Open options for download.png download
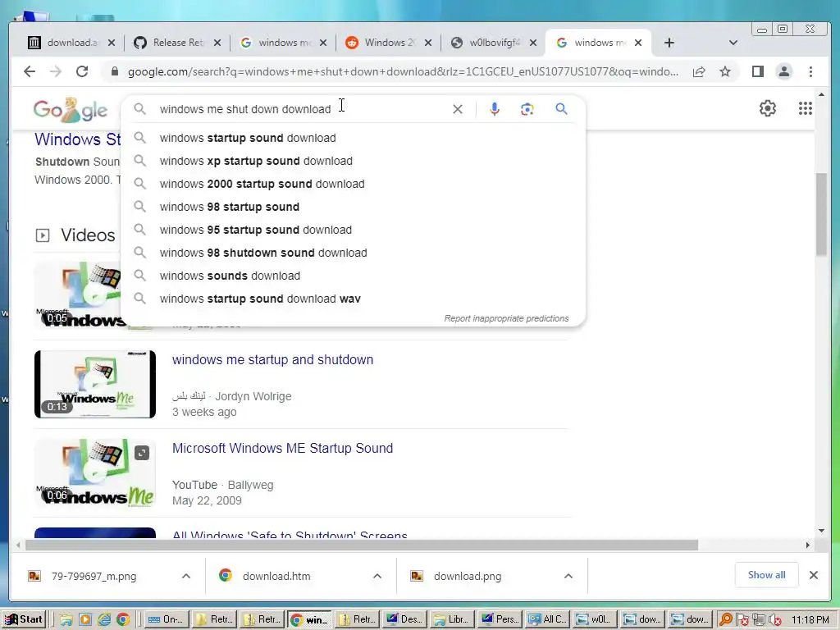840x630 pixels. [568, 576]
